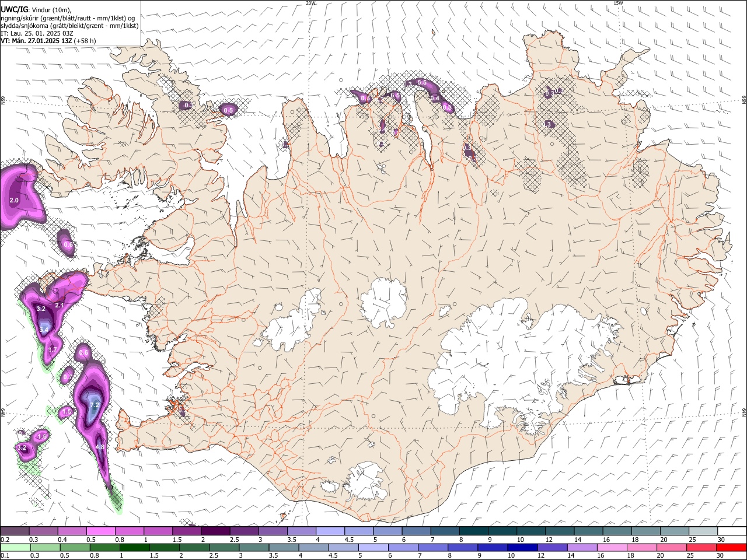The image size is (747, 560).
Task: Select the 'rigning/skúrir' legend description line
Action: point(68,18)
